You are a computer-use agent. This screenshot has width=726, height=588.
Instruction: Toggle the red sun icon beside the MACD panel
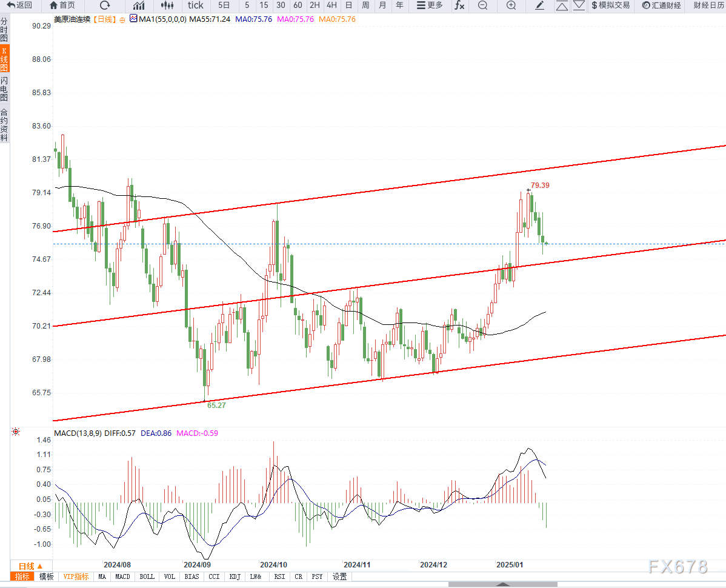(16, 432)
